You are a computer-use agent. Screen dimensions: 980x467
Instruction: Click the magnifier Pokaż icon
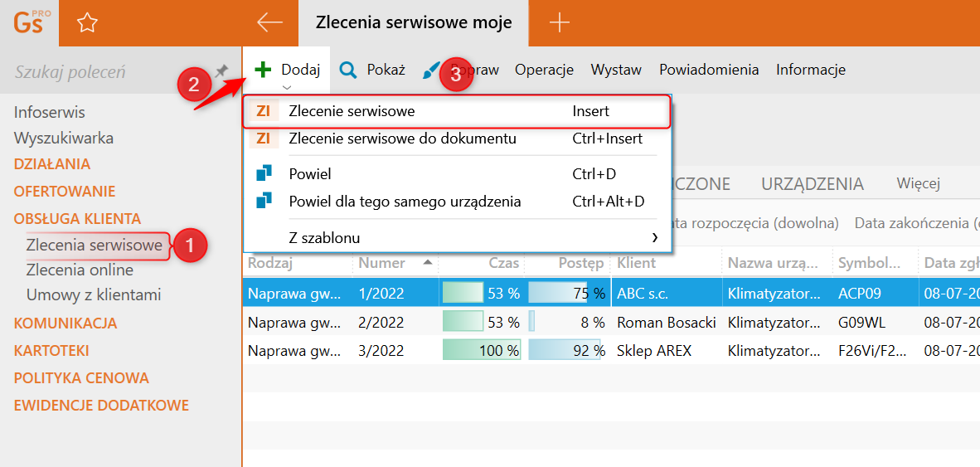click(x=349, y=70)
